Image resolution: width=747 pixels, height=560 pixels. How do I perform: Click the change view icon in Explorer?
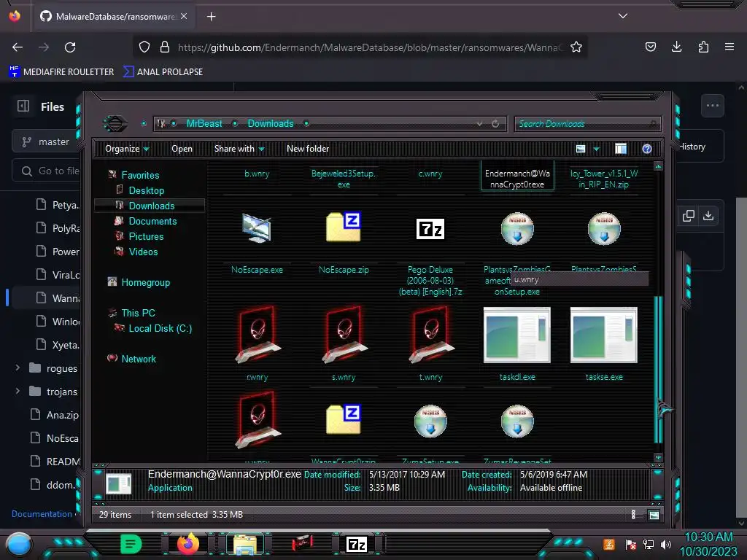point(580,149)
